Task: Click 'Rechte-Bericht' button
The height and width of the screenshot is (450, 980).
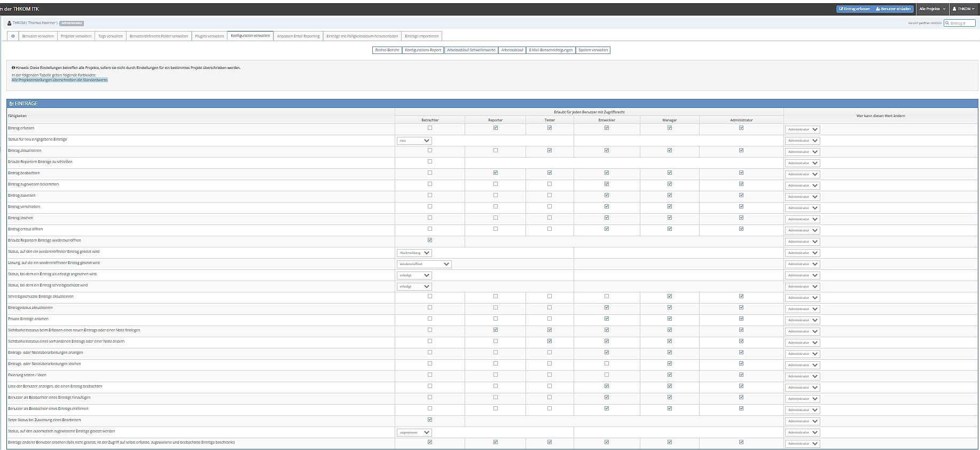Action: point(387,50)
